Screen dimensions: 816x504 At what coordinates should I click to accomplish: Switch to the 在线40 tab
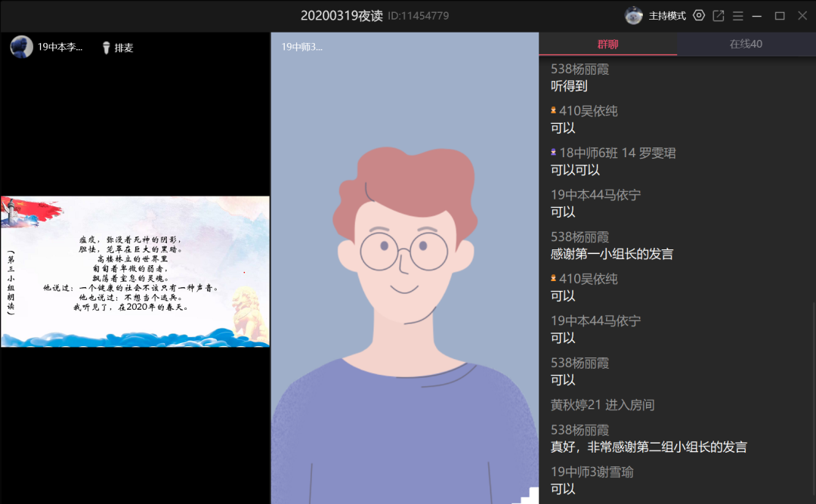coord(746,44)
